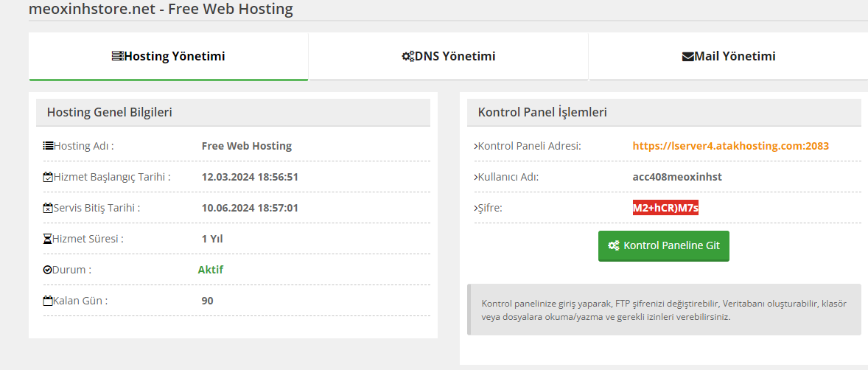Click the gears icon on the green button
Screen dimensions: 868x370
click(x=613, y=245)
